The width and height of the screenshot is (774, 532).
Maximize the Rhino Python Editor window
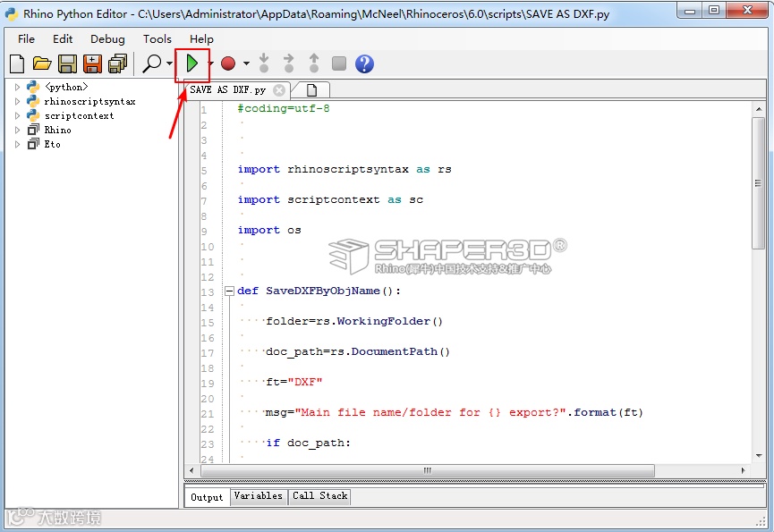(x=714, y=10)
